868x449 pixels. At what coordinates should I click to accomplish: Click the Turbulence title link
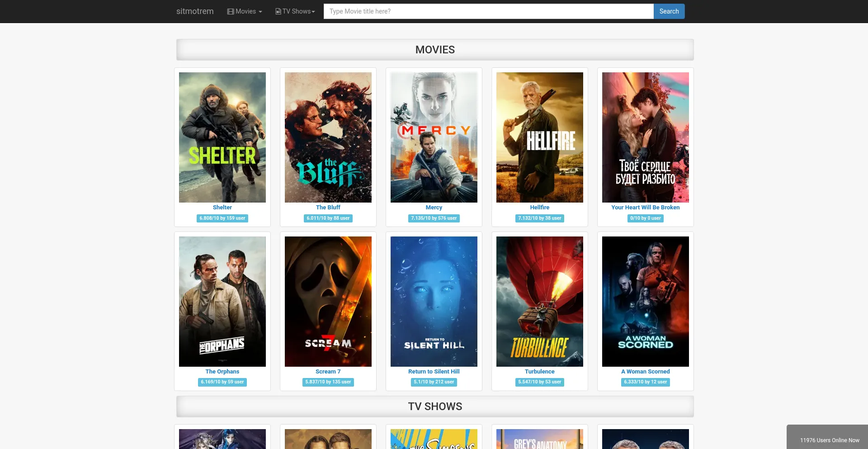coord(540,372)
